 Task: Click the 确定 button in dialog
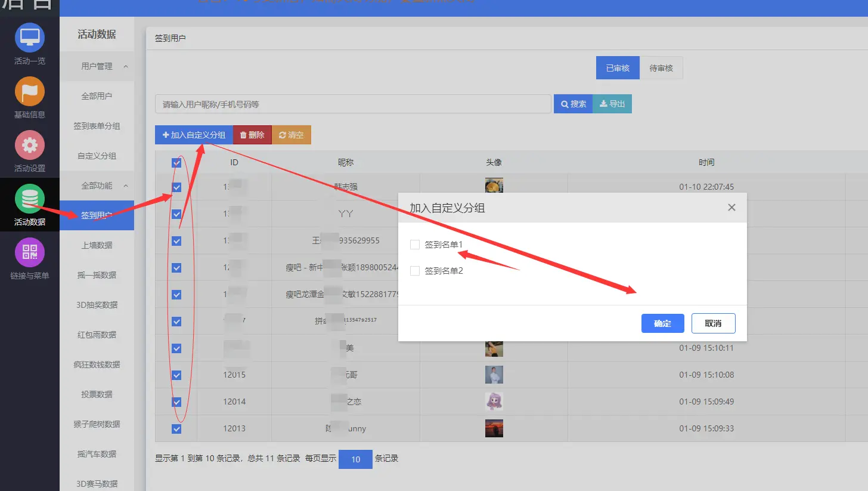click(x=662, y=323)
